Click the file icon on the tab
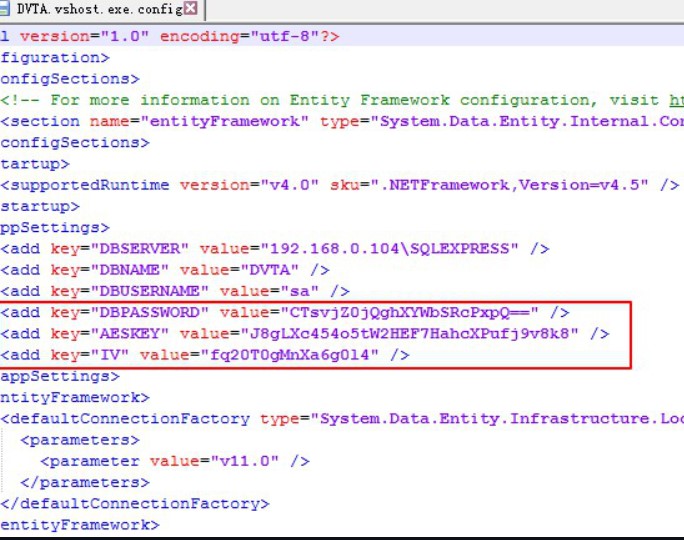684x540 pixels. click(x=4, y=9)
